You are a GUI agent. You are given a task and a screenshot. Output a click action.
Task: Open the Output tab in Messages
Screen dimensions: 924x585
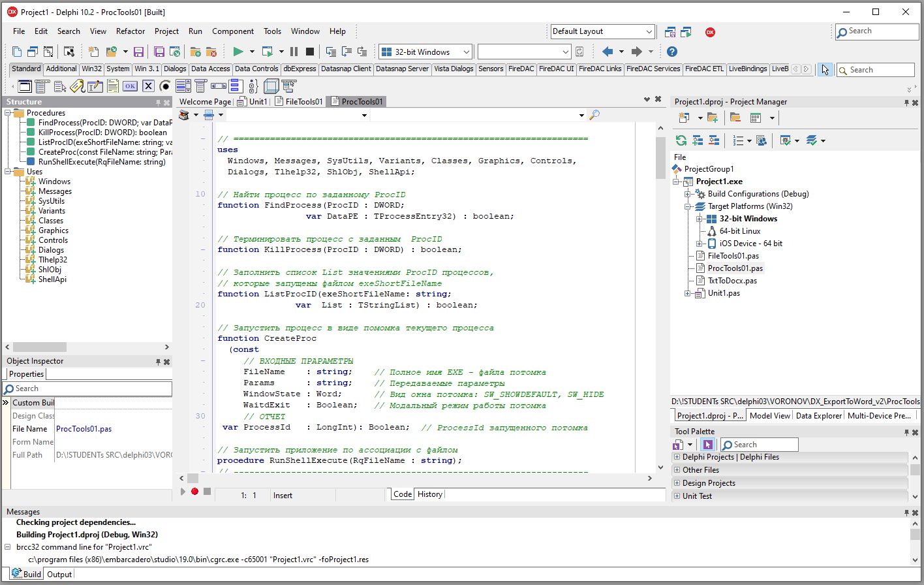tap(59, 575)
